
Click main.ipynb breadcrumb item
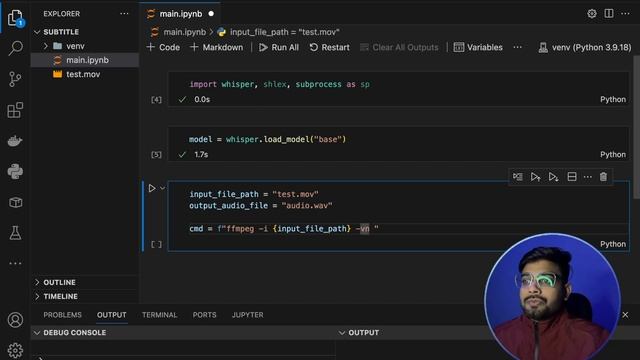[x=178, y=32]
